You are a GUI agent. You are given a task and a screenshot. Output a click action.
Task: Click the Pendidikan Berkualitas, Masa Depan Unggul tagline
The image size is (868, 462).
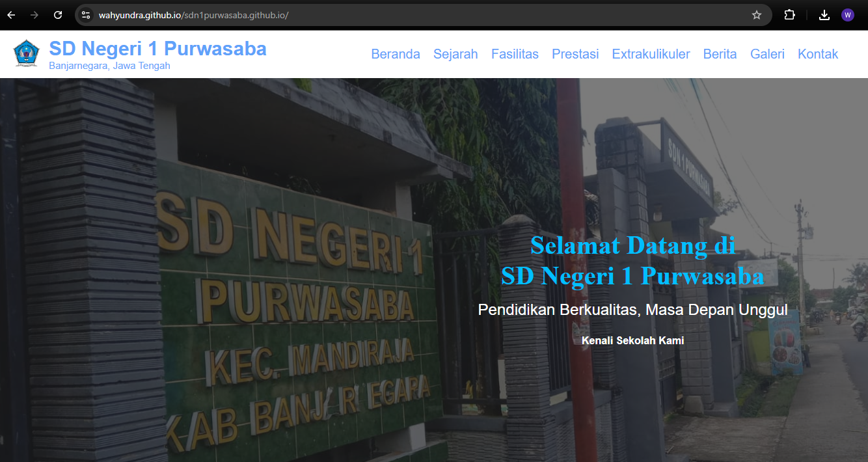pos(632,310)
